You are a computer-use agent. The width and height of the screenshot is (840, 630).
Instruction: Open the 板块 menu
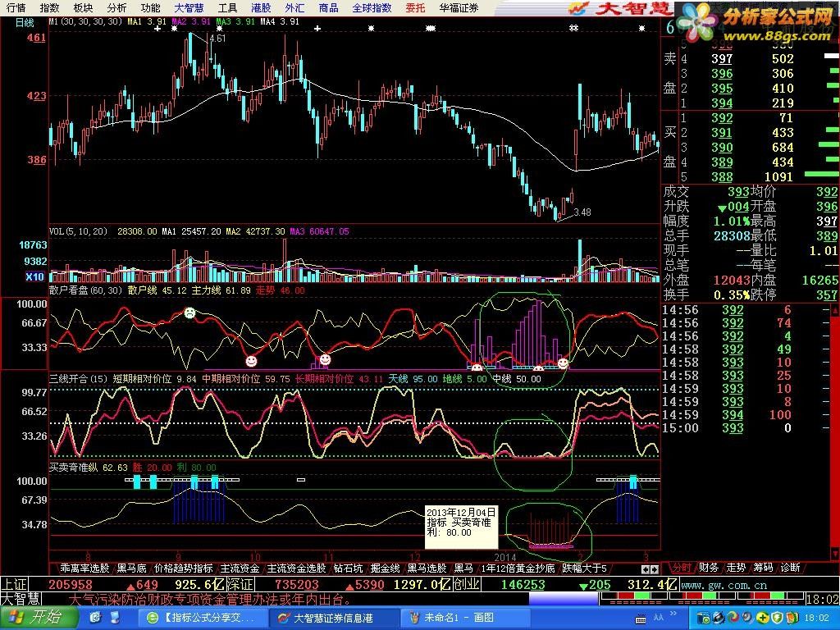point(83,7)
